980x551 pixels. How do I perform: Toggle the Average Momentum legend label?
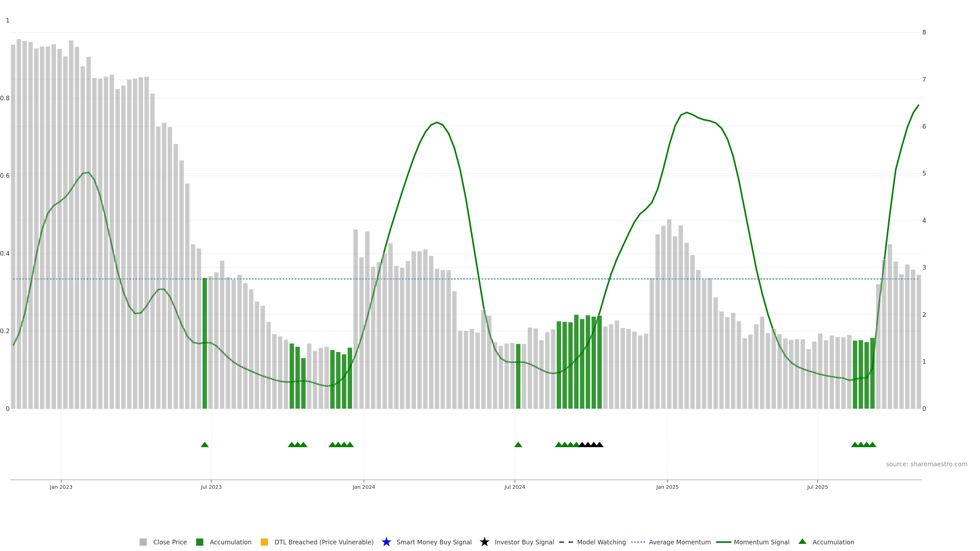[679, 542]
